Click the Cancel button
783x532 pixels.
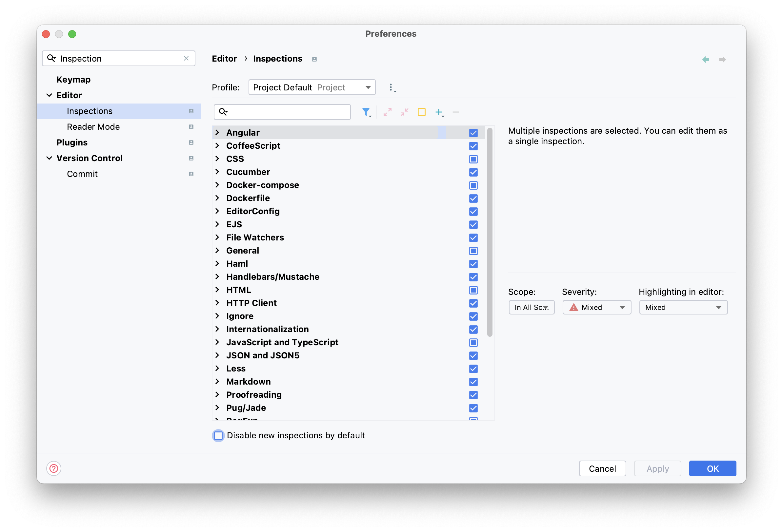click(x=602, y=468)
